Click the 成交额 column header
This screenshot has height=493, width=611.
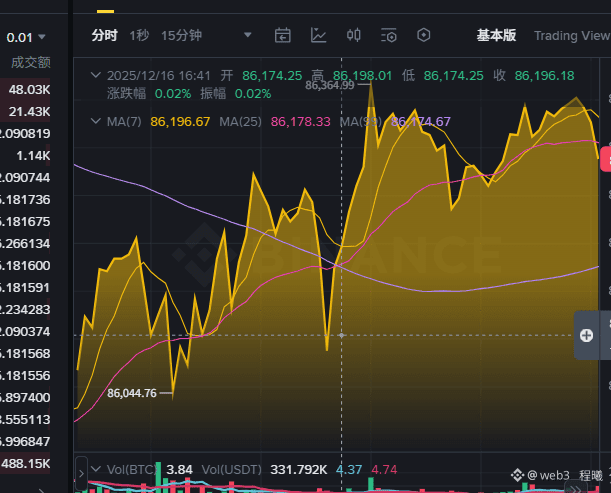point(31,62)
